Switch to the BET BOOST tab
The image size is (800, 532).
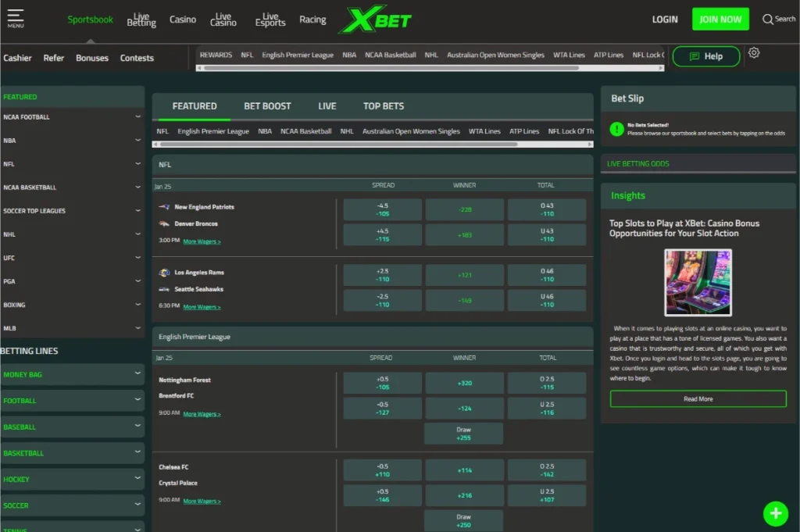(x=267, y=106)
